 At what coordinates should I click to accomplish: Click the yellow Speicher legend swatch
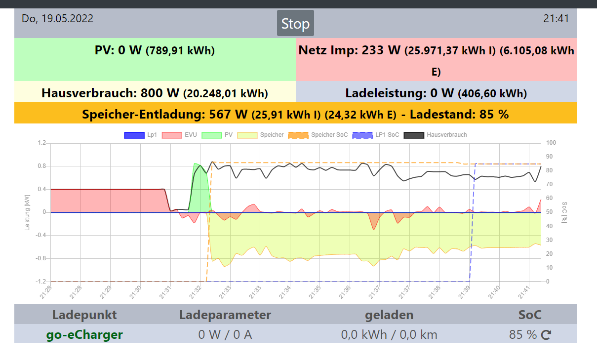click(x=247, y=135)
